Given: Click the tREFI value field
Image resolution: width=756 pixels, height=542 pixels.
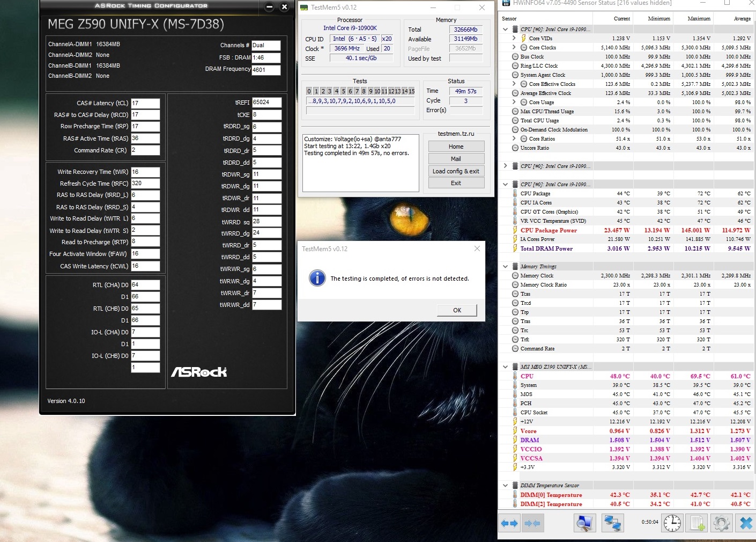Looking at the screenshot, I should click(267, 102).
